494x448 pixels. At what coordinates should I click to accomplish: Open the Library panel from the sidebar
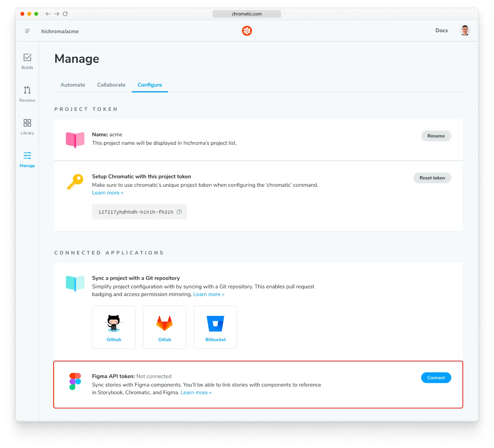click(x=27, y=126)
